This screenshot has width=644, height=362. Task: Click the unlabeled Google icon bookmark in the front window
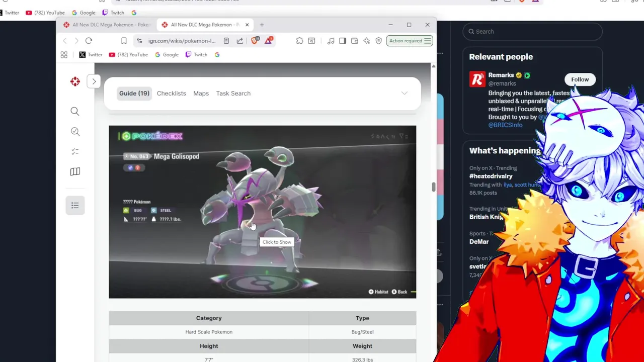(217, 55)
